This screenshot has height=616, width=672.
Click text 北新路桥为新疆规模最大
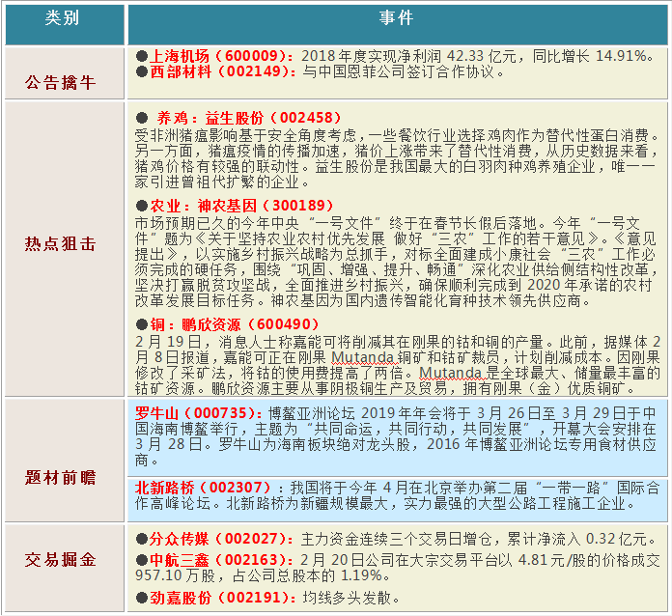pyautogui.click(x=306, y=503)
